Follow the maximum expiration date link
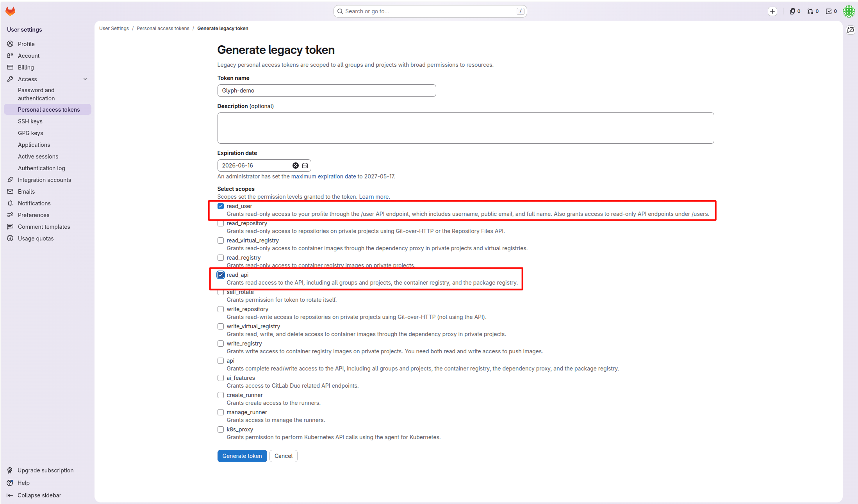 pyautogui.click(x=323, y=176)
